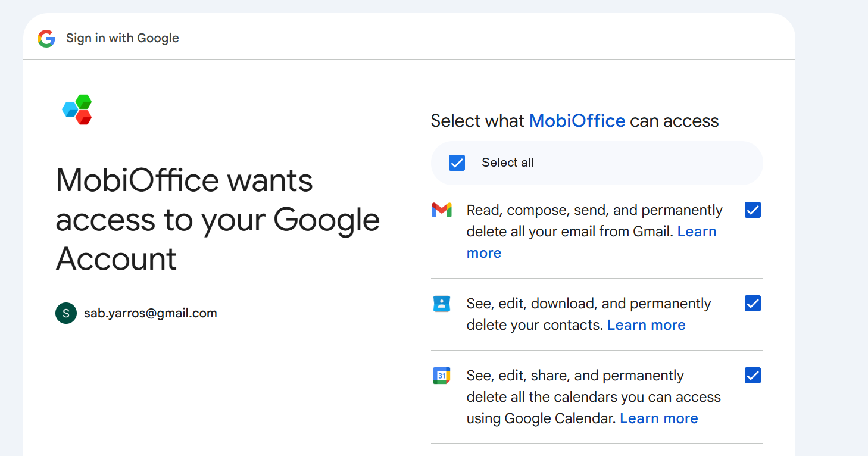Click the Sign in with Google header text

123,38
